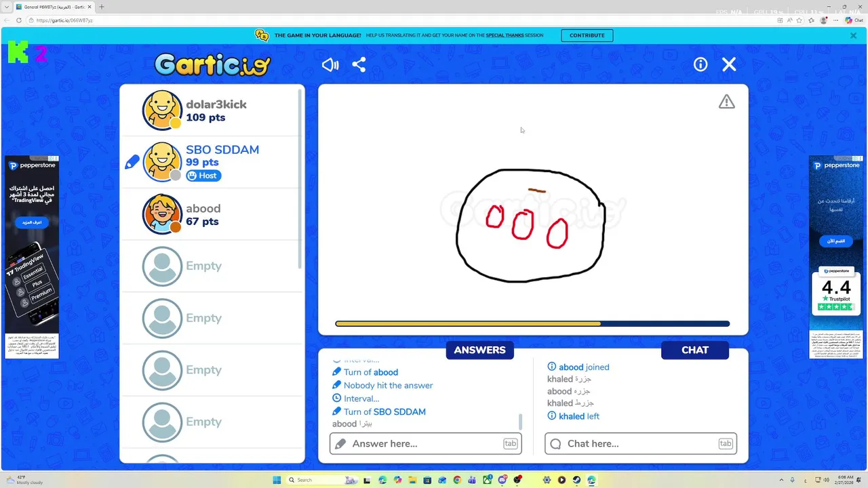Click the blue button in the left ad
Viewport: 868px width, 488px height.
coord(32,222)
